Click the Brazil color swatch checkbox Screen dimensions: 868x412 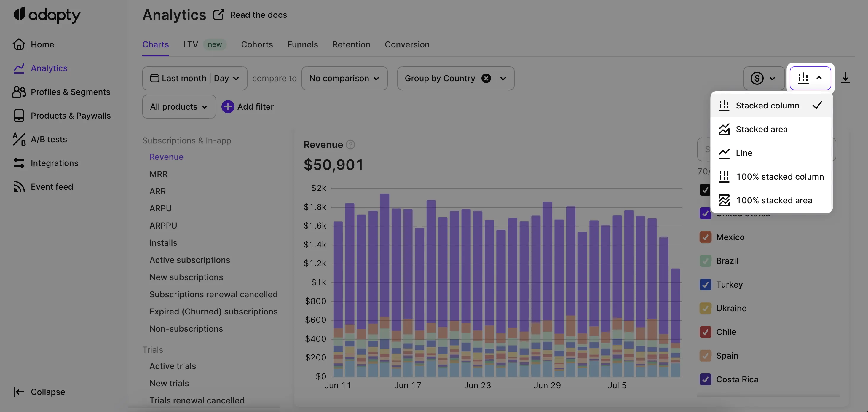(705, 261)
